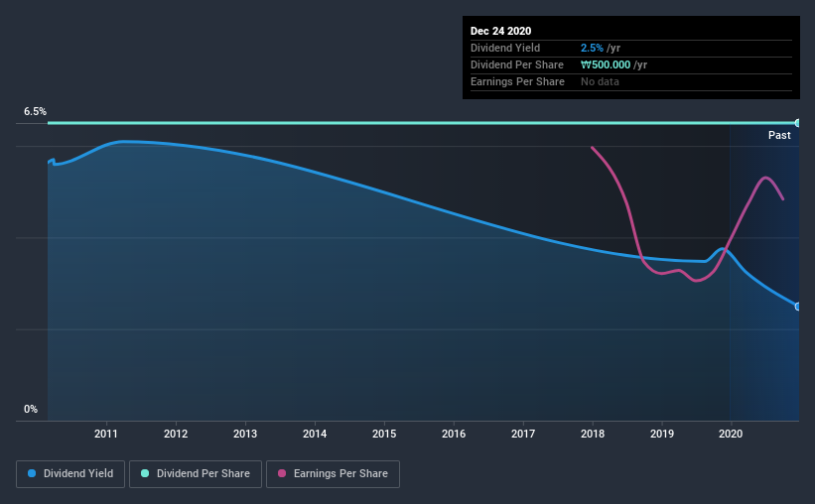
Task: Click the blue Dividend Yield legend dot
Action: pyautogui.click(x=32, y=473)
